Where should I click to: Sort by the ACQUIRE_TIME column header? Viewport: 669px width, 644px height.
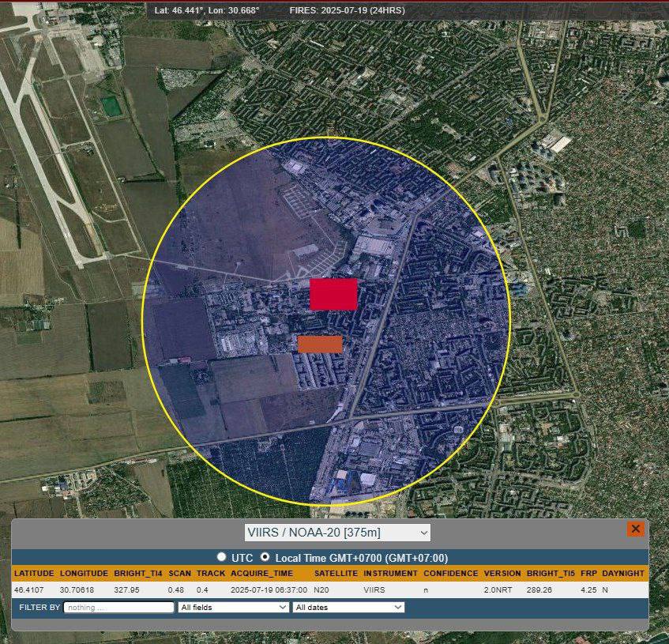tap(261, 573)
